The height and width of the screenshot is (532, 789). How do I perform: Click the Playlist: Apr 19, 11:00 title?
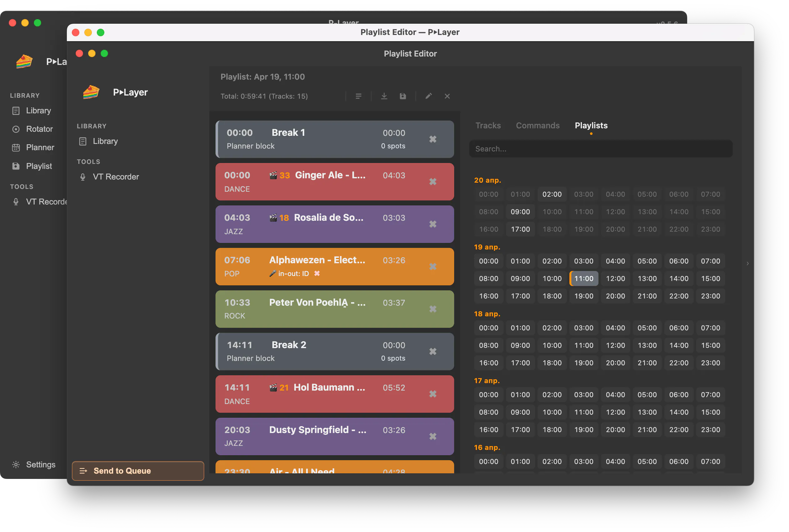(x=262, y=77)
